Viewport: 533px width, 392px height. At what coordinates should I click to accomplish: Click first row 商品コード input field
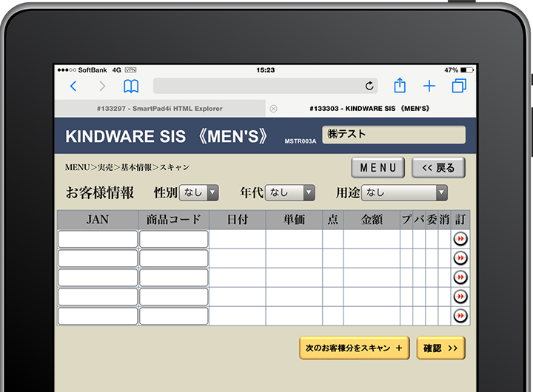(174, 239)
